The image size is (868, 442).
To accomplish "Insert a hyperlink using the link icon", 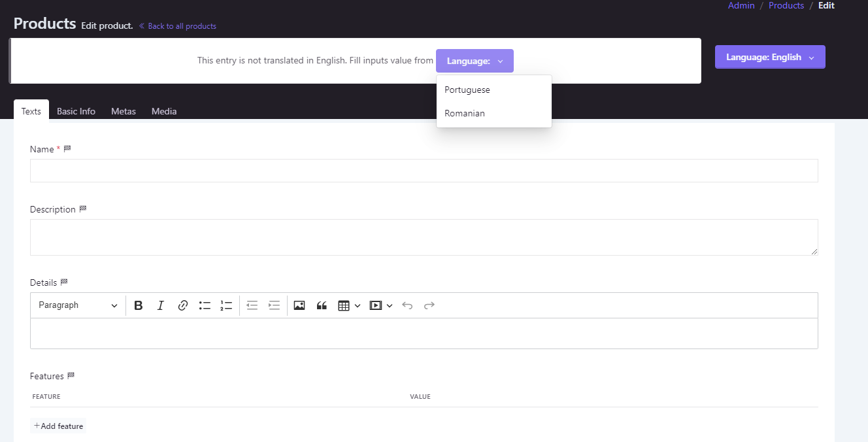I will pyautogui.click(x=182, y=305).
